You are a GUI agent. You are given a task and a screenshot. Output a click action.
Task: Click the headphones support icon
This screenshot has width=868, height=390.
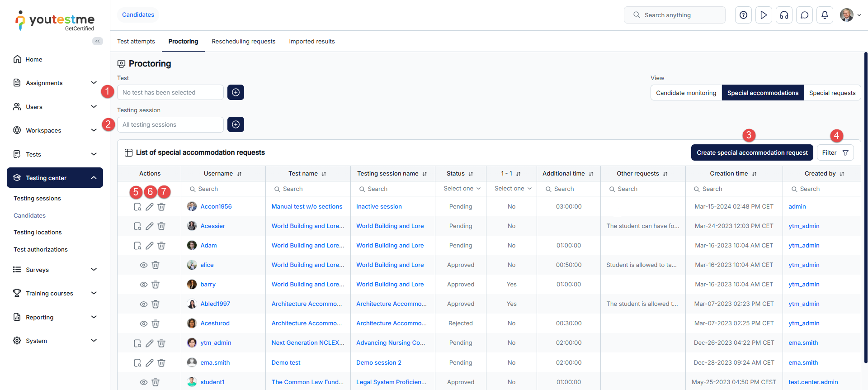pyautogui.click(x=784, y=15)
